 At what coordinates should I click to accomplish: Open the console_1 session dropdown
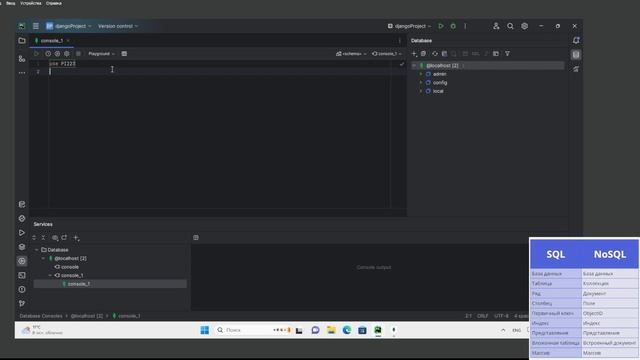[x=387, y=53]
